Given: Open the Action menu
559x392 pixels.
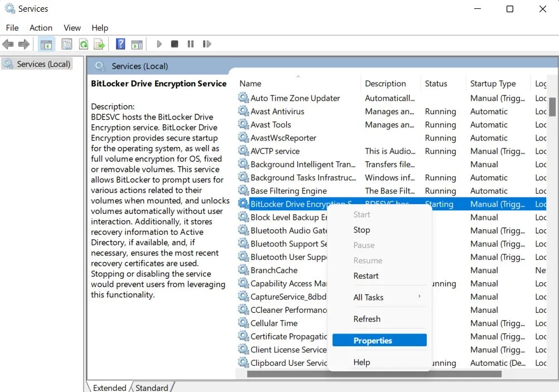Looking at the screenshot, I should click(40, 27).
